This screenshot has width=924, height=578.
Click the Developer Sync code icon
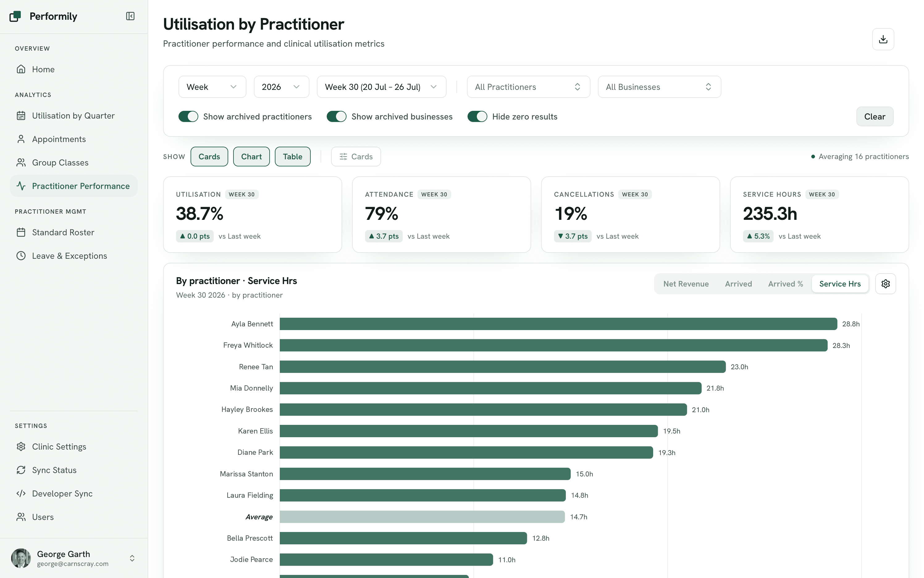pyautogui.click(x=21, y=493)
